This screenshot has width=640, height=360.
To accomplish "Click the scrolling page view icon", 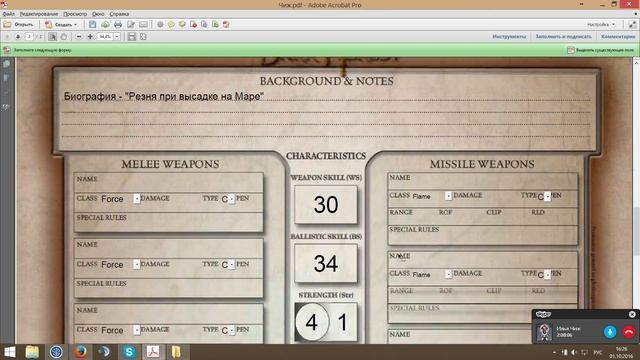I will click(x=132, y=37).
